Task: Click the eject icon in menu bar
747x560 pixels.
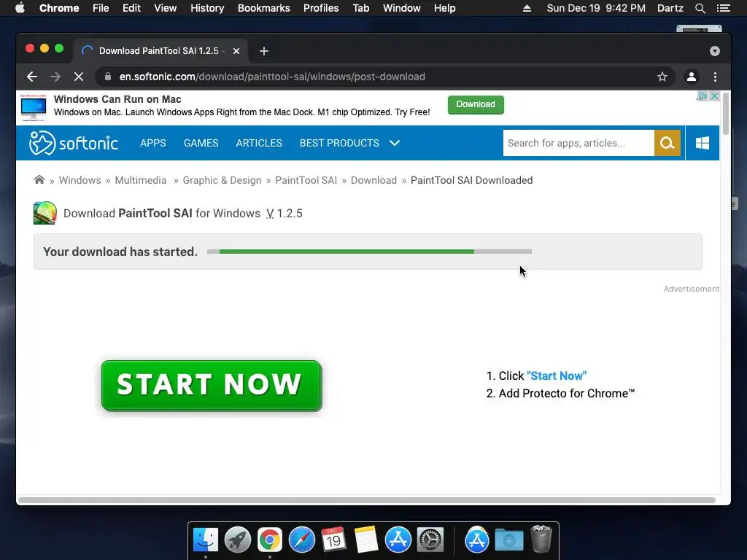Action: pyautogui.click(x=527, y=8)
